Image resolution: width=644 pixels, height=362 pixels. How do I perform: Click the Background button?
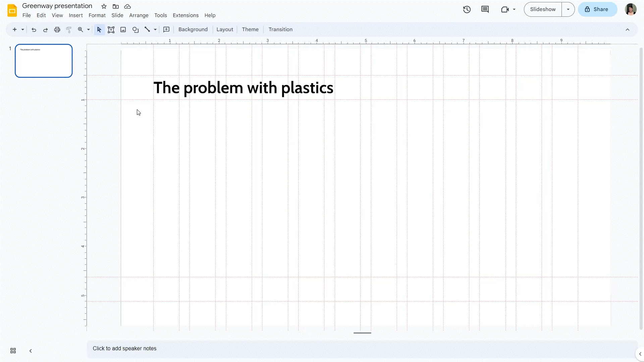[193, 29]
